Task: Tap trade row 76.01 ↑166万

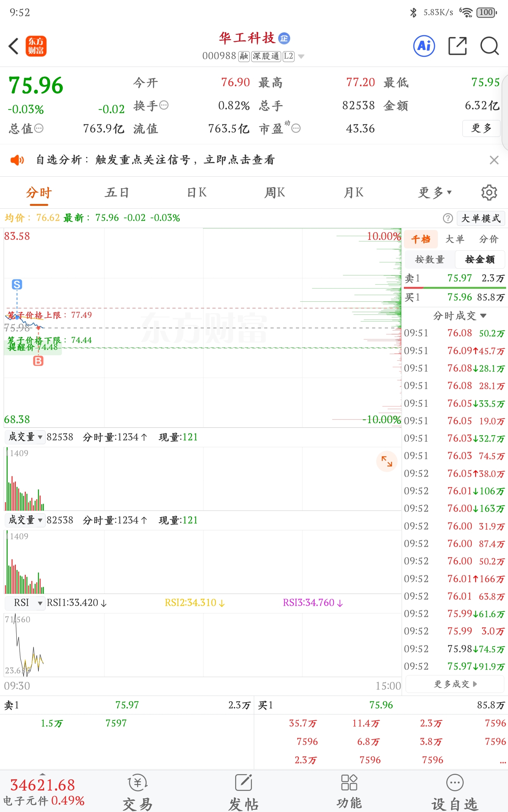Action: (455, 579)
